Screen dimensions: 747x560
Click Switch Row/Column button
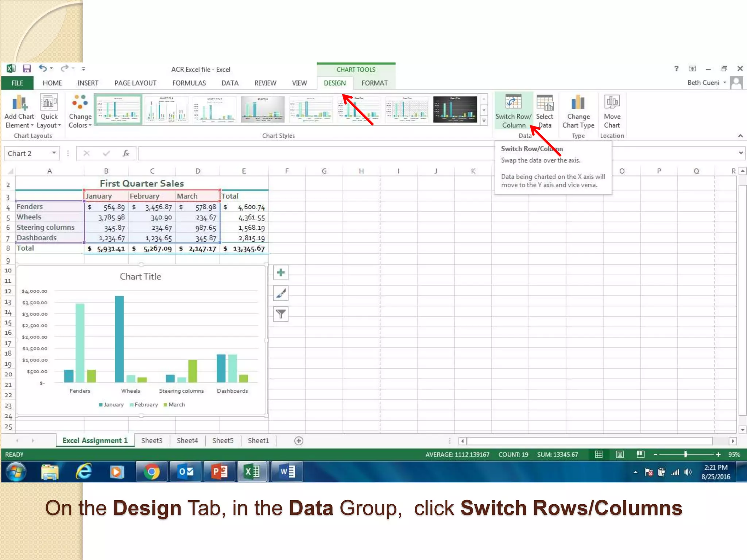(513, 111)
